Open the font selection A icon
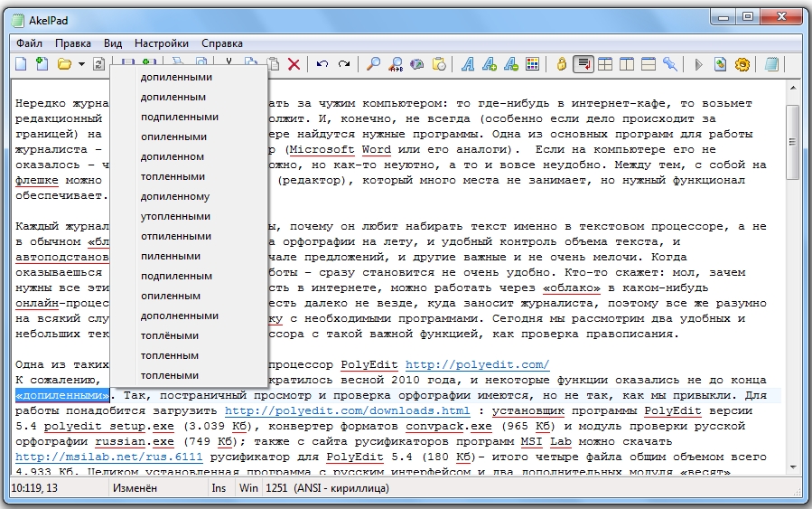 pos(468,64)
